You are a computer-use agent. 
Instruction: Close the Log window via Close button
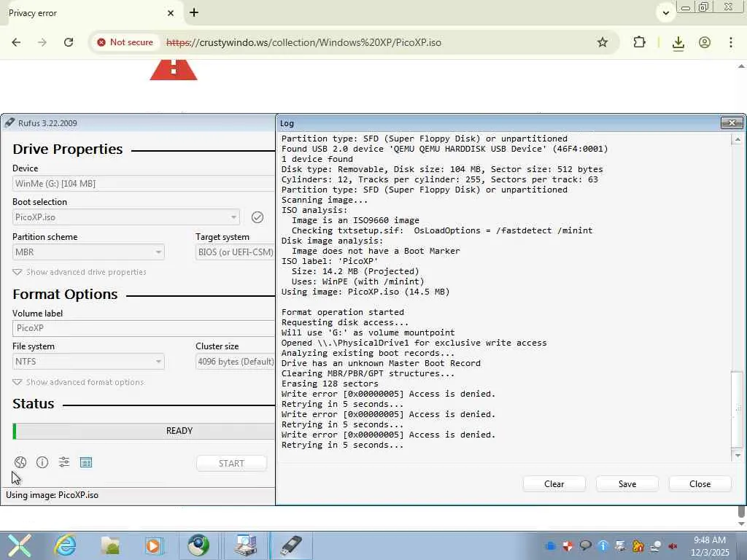pyautogui.click(x=700, y=484)
